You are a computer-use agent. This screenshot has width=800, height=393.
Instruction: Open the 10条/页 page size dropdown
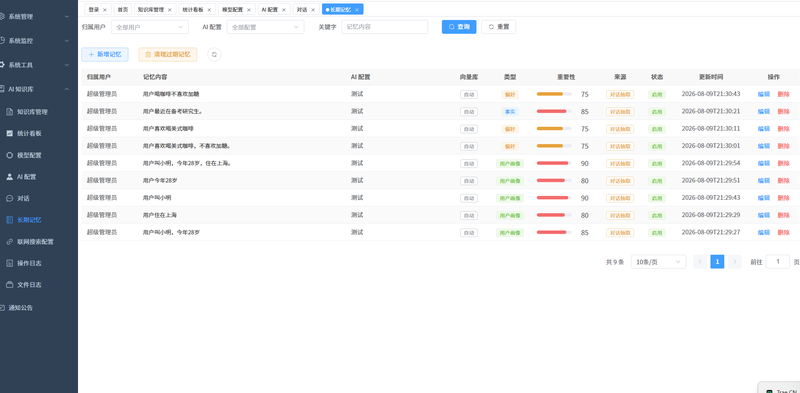[x=659, y=262]
